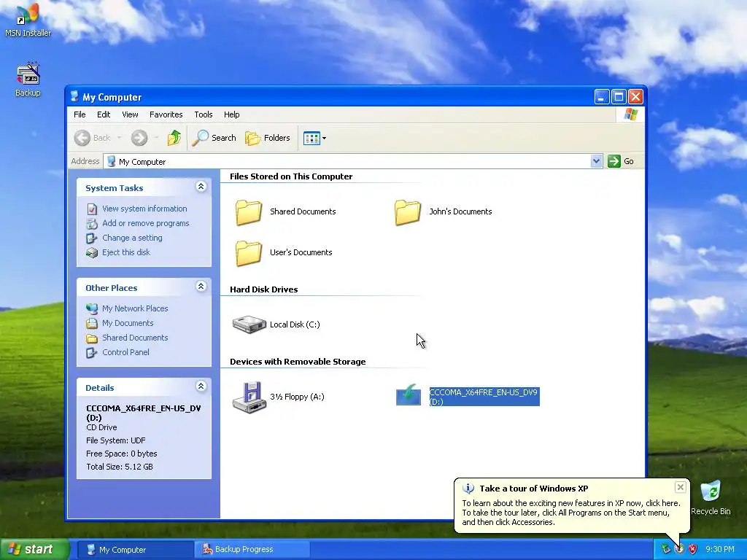Select the Local Disk (C:) drive icon

coord(249,324)
